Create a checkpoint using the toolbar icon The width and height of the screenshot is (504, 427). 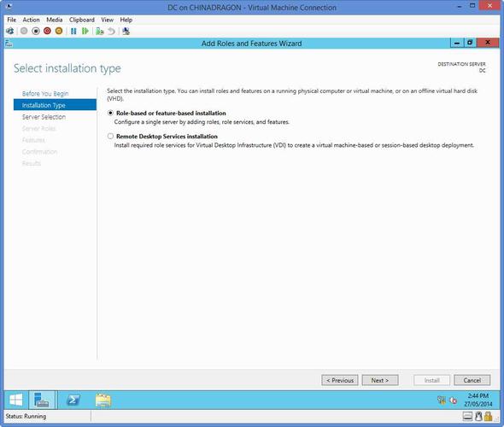coord(100,31)
